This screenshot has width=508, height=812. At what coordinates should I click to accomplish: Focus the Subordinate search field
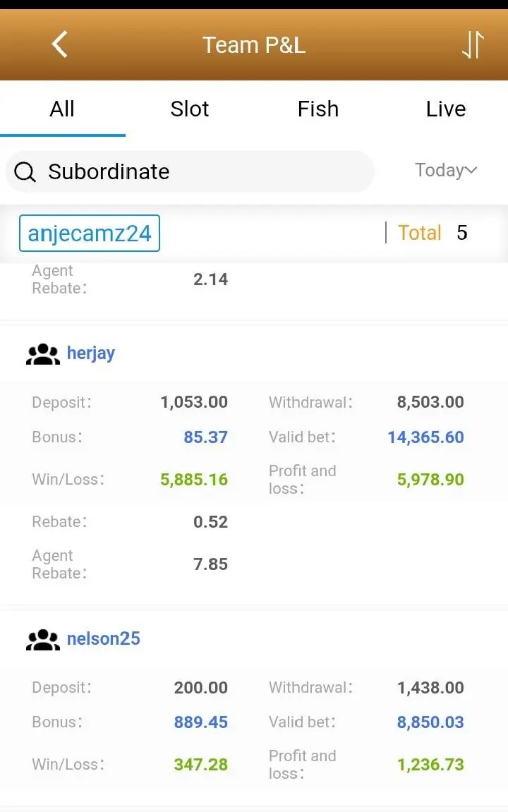(190, 171)
